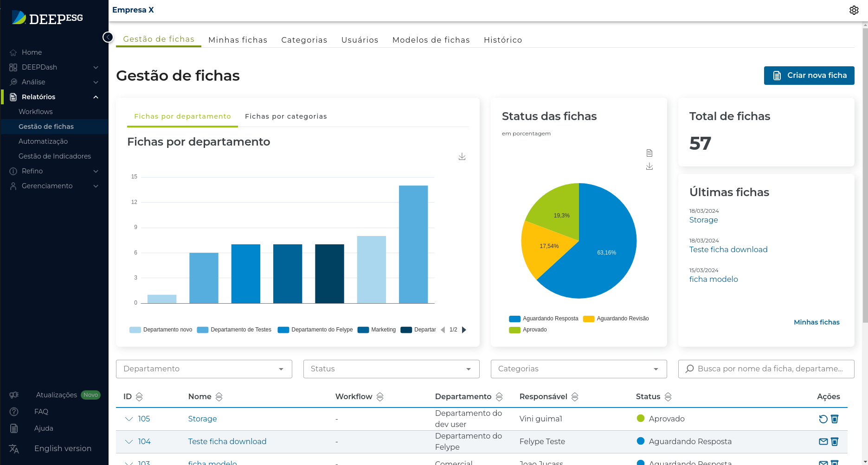Open data view icon for Status chart
Viewport: 868px width, 465px height.
[x=649, y=153]
